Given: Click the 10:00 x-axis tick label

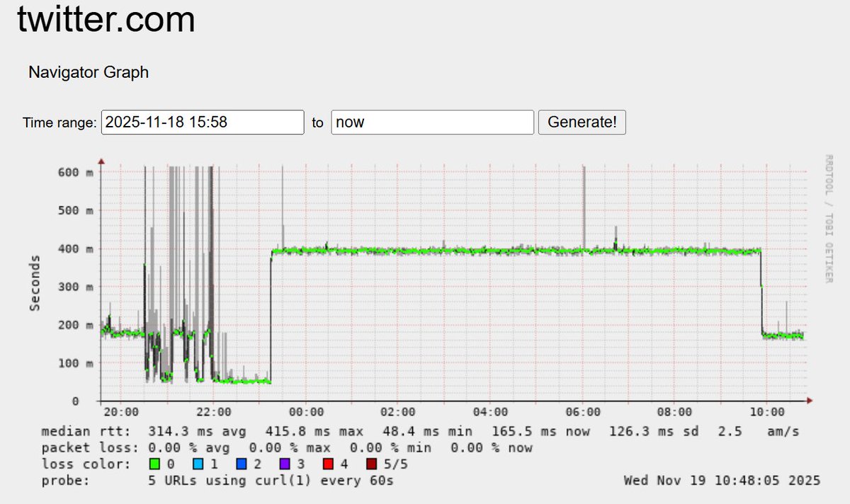Looking at the screenshot, I should coord(766,411).
